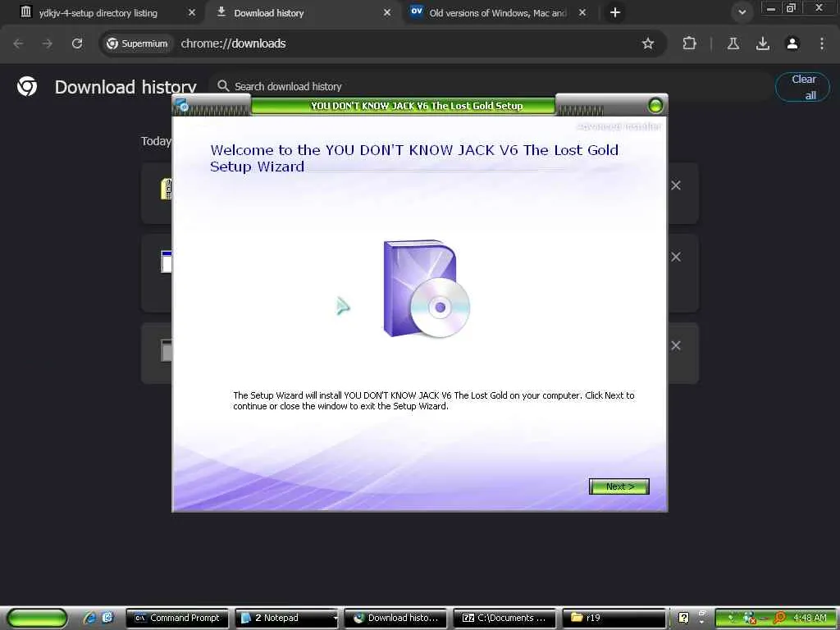Click the help question mark tray icon

[683, 618]
